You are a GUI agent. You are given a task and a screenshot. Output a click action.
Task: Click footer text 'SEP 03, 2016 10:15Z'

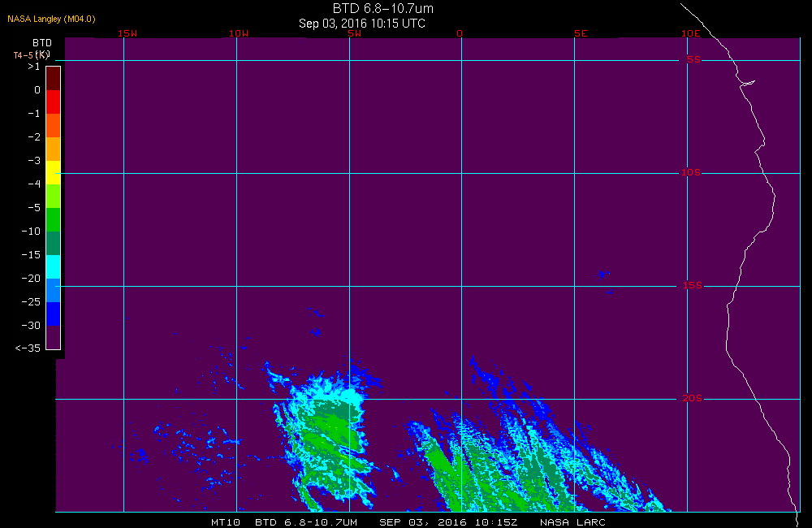pos(448,522)
